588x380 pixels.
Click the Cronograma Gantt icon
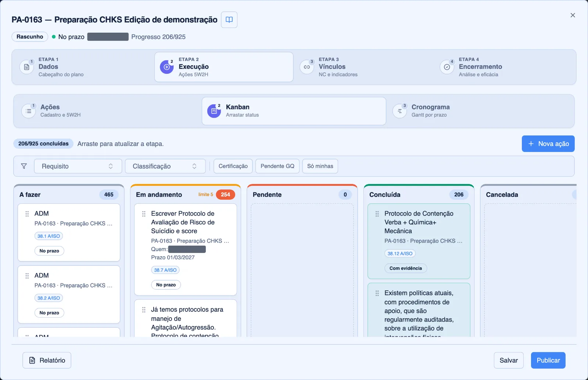tap(399, 111)
